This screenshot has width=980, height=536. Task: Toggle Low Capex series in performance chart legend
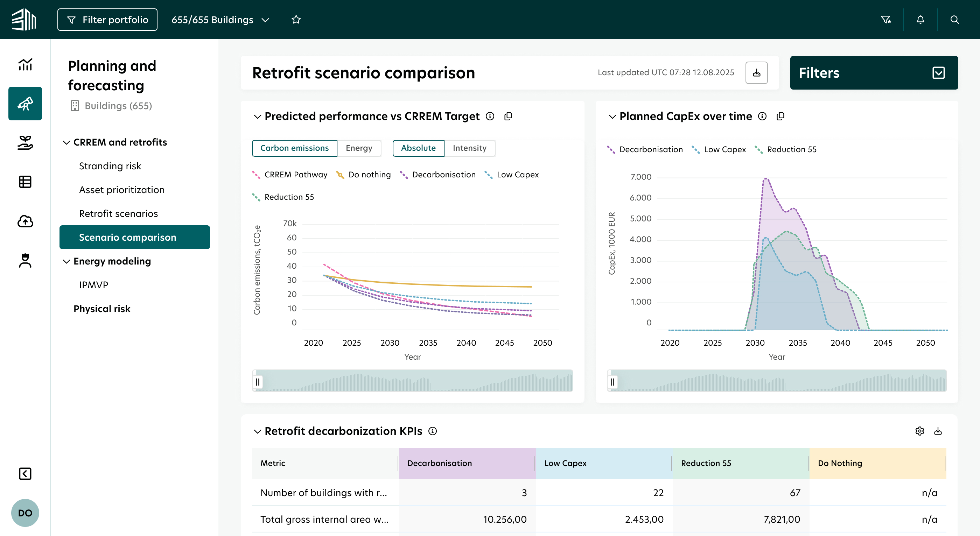511,175
